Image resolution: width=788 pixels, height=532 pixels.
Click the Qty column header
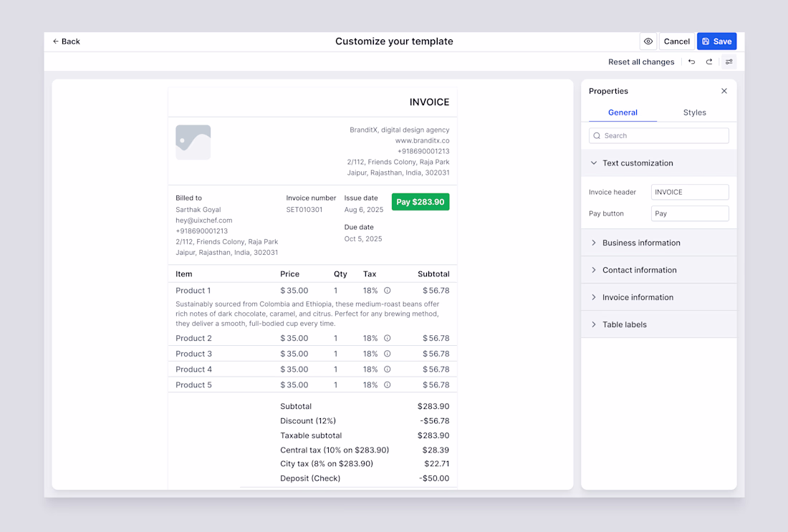pos(340,274)
